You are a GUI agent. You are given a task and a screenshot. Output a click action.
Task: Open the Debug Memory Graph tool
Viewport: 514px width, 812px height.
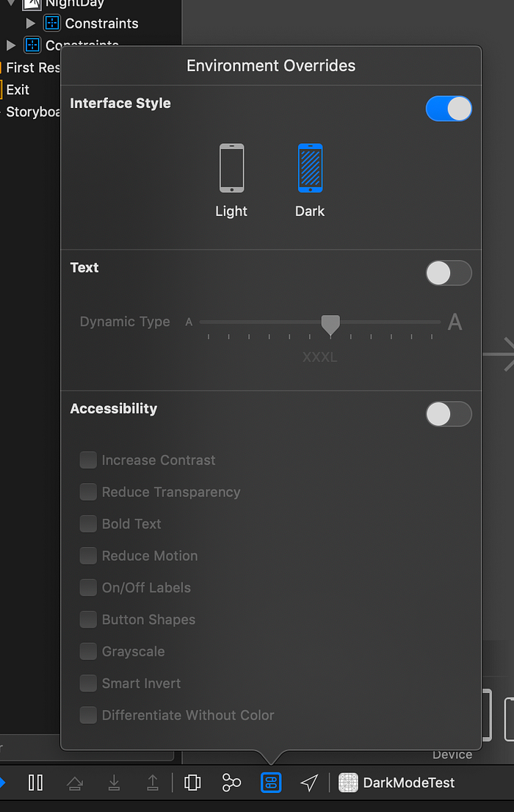[231, 783]
